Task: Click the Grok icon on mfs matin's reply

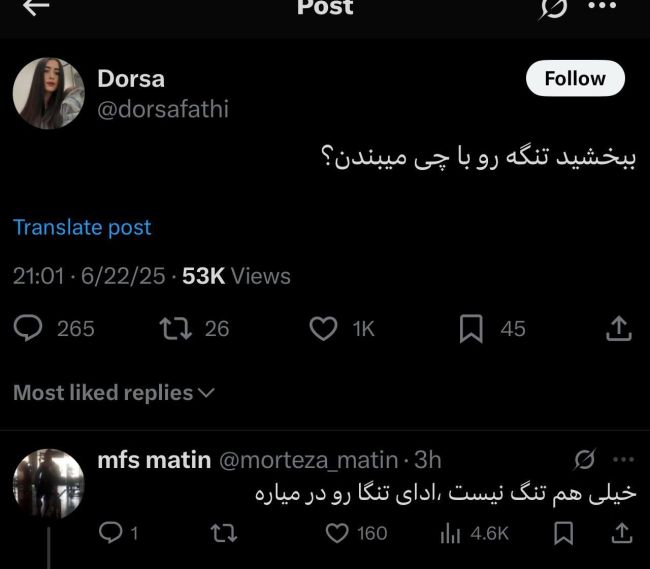Action: click(584, 459)
